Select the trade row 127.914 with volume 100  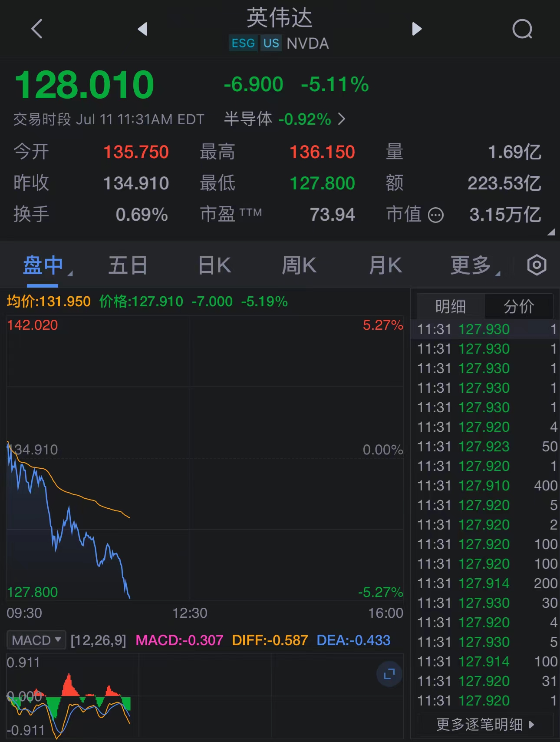(x=485, y=662)
